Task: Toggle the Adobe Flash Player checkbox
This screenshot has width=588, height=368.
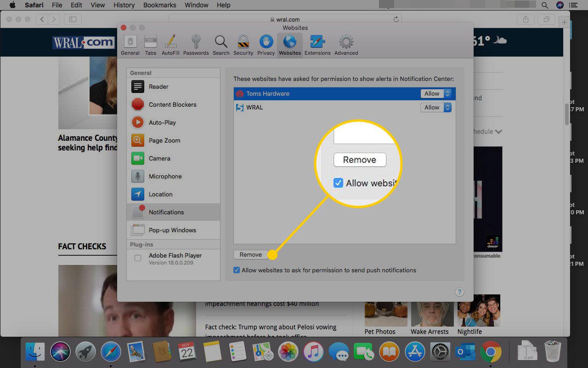Action: tap(138, 259)
